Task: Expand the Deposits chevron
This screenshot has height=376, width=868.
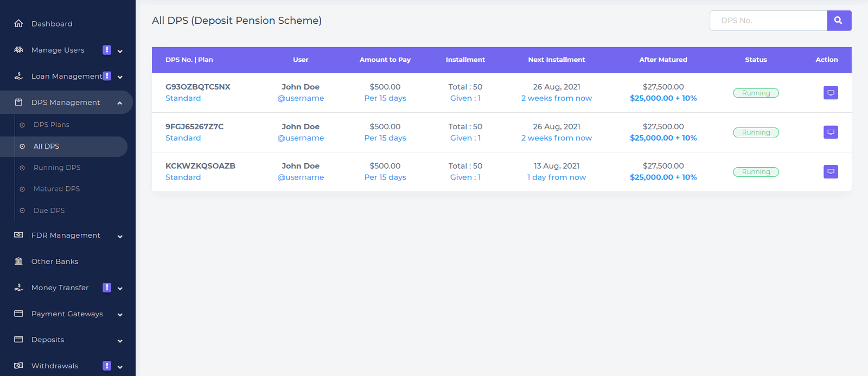Action: (x=120, y=341)
